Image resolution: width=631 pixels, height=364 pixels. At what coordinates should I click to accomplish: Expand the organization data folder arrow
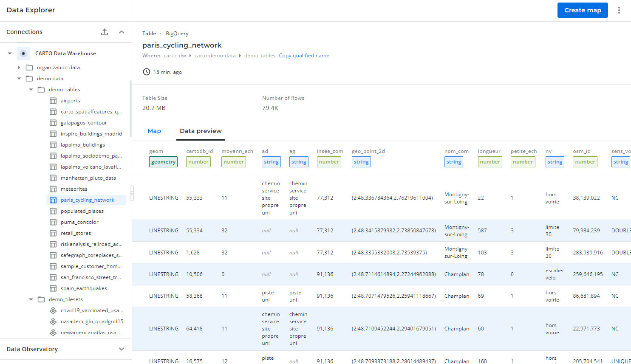pos(19,68)
